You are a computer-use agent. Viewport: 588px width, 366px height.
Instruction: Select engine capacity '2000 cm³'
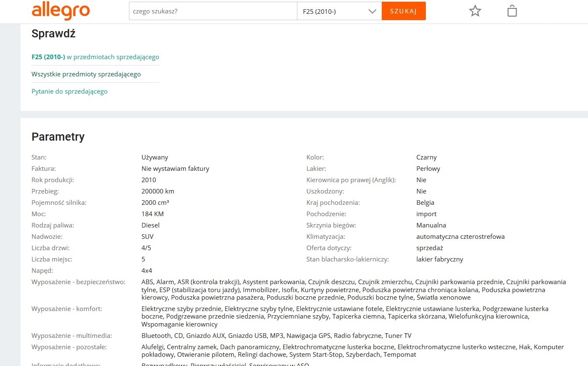point(155,203)
